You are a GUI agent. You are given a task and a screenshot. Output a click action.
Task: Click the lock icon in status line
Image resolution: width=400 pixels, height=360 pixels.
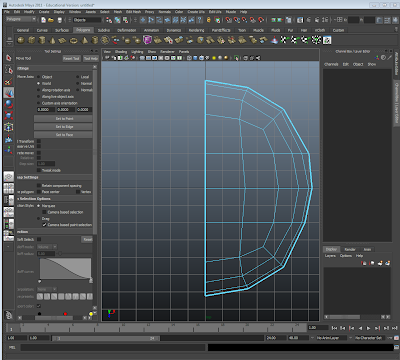[209, 20]
